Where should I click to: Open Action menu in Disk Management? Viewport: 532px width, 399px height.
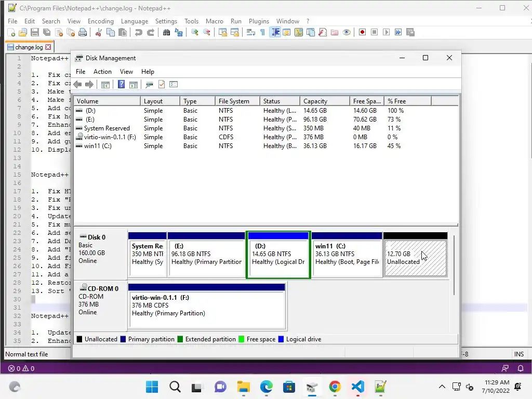click(102, 72)
